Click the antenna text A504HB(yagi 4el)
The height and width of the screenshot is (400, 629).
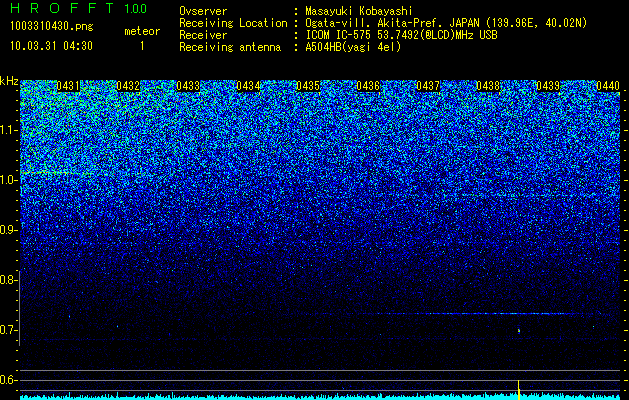pos(353,47)
